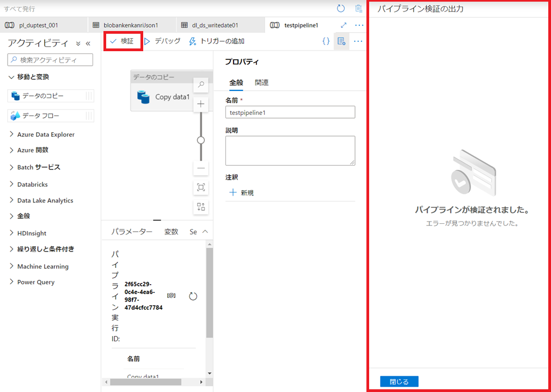This screenshot has height=392, width=551.
Task: Open the properties pane icon next to {}
Action: [x=341, y=40]
